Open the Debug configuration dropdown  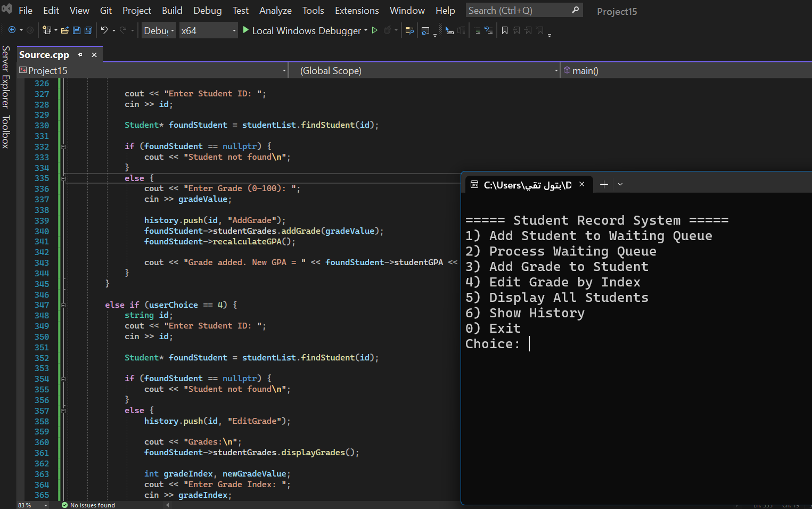point(159,30)
